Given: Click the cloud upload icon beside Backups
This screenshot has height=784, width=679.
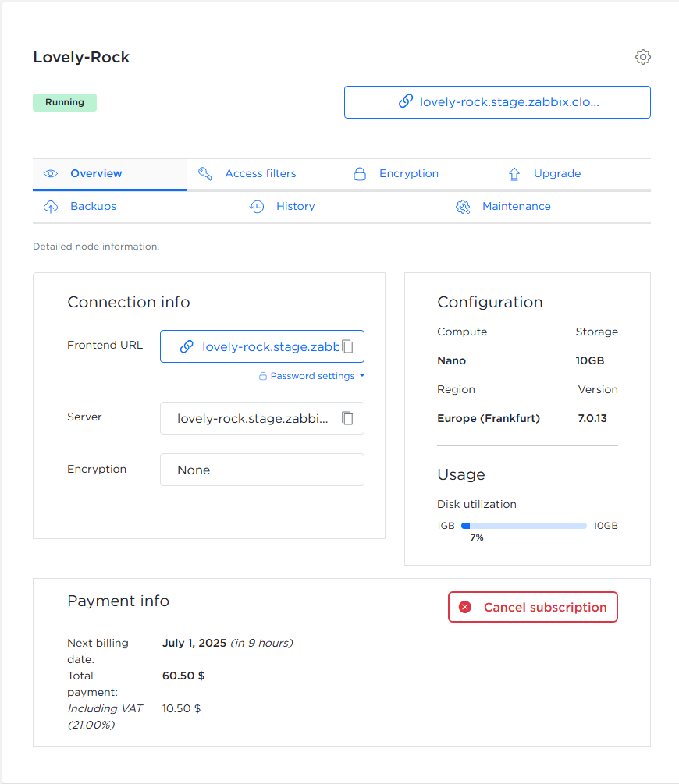Looking at the screenshot, I should (x=51, y=207).
